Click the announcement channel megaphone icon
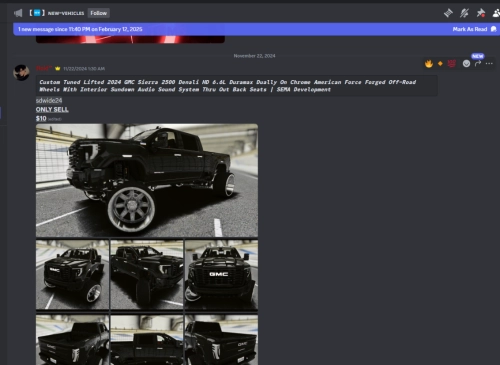500x365 pixels. (x=18, y=13)
